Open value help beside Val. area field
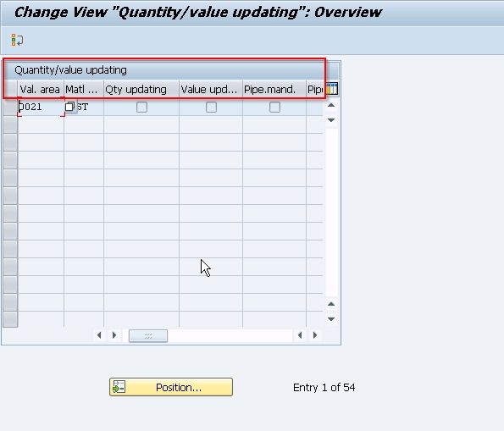 70,107
